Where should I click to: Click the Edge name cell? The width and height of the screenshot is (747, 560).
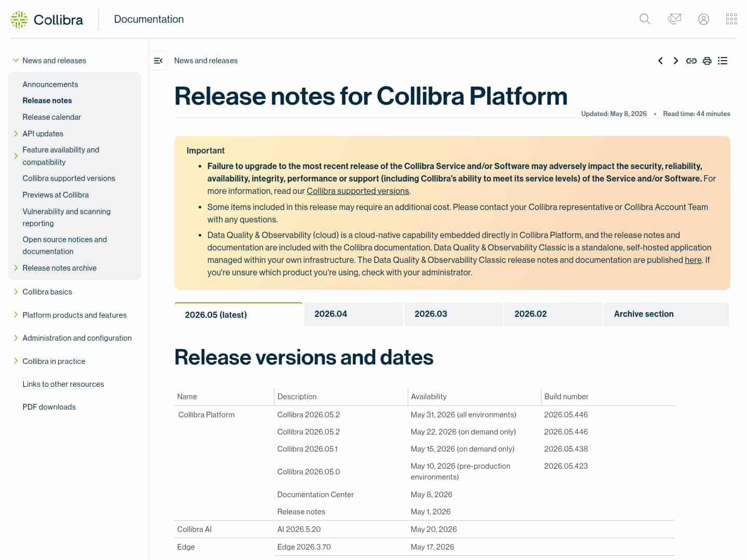point(186,547)
